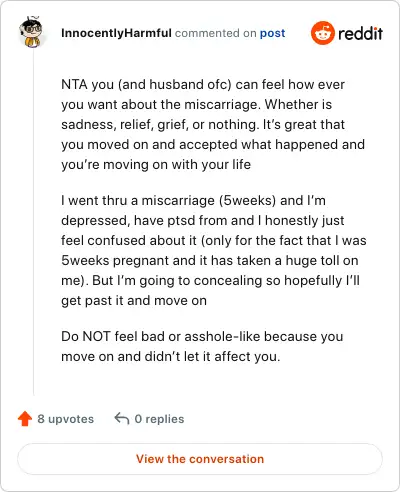400x492 pixels.
Task: Click the reply arrow icon
Action: pos(122,418)
